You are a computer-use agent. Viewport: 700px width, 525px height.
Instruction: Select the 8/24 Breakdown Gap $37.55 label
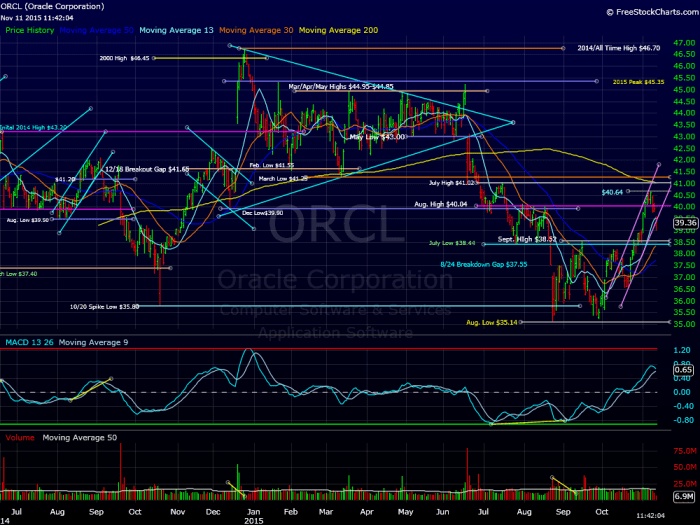click(x=483, y=264)
